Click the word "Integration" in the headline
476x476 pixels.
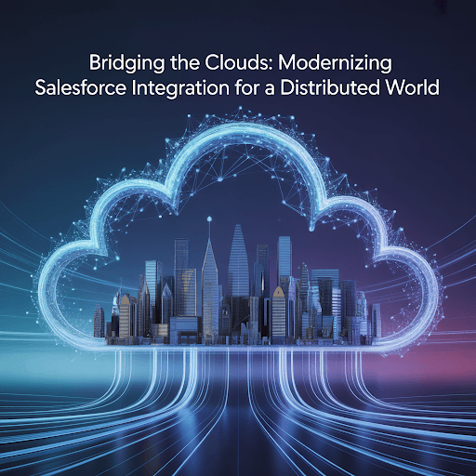(180, 88)
